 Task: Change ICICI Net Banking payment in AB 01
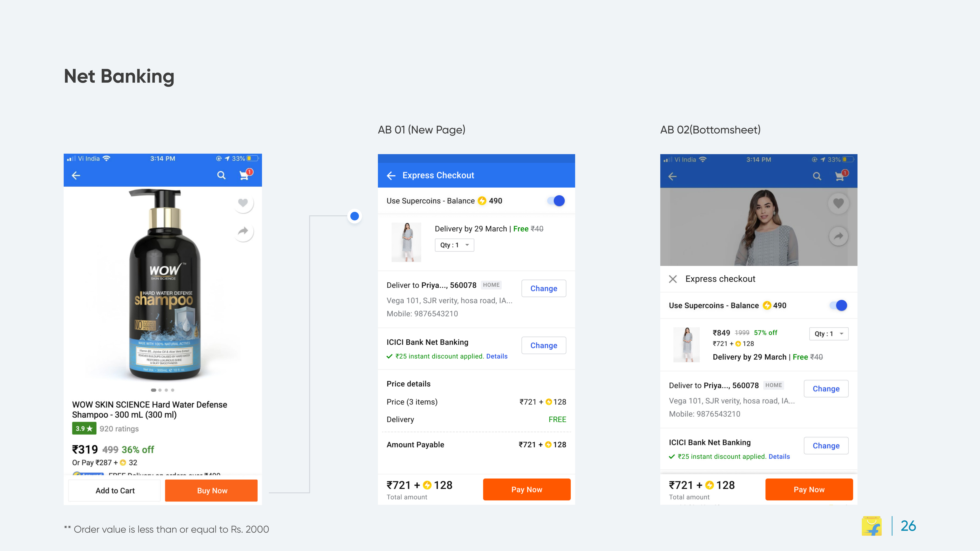pos(544,346)
